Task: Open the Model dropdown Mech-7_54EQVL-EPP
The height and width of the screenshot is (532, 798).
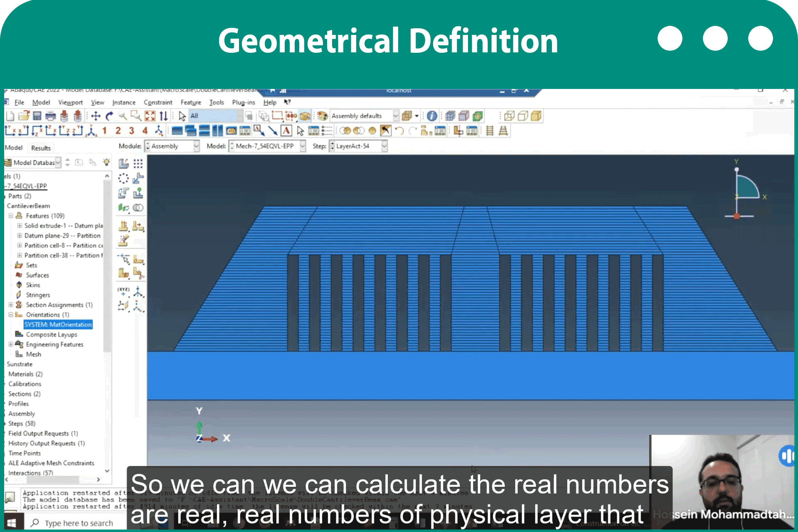Action: click(x=267, y=146)
